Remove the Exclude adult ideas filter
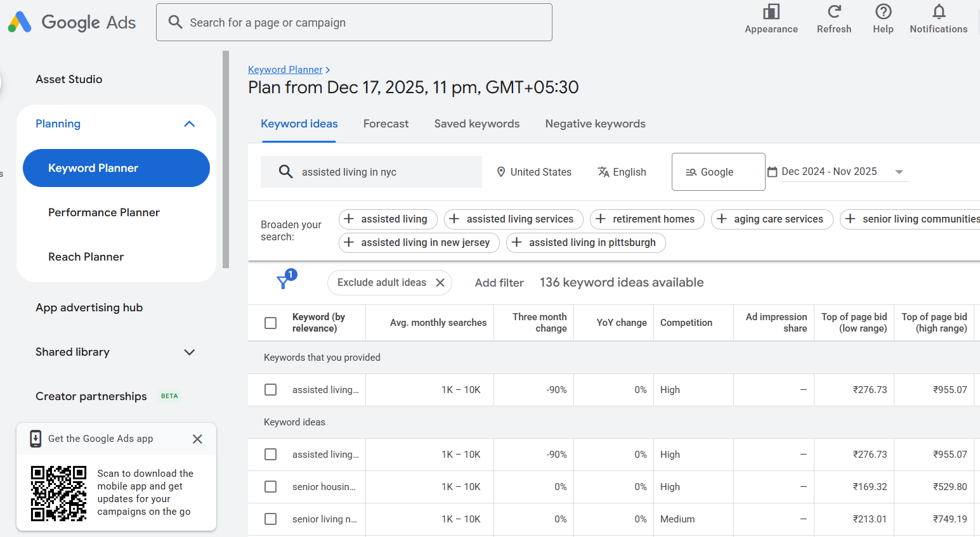 tap(440, 283)
